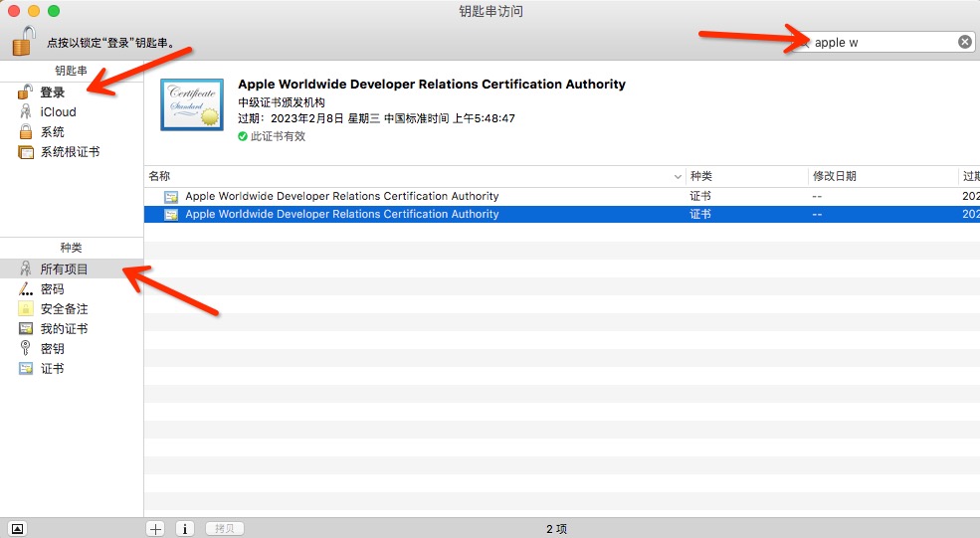The width and height of the screenshot is (980, 538).
Task: Click 证书 type cell in first row
Action: point(700,196)
